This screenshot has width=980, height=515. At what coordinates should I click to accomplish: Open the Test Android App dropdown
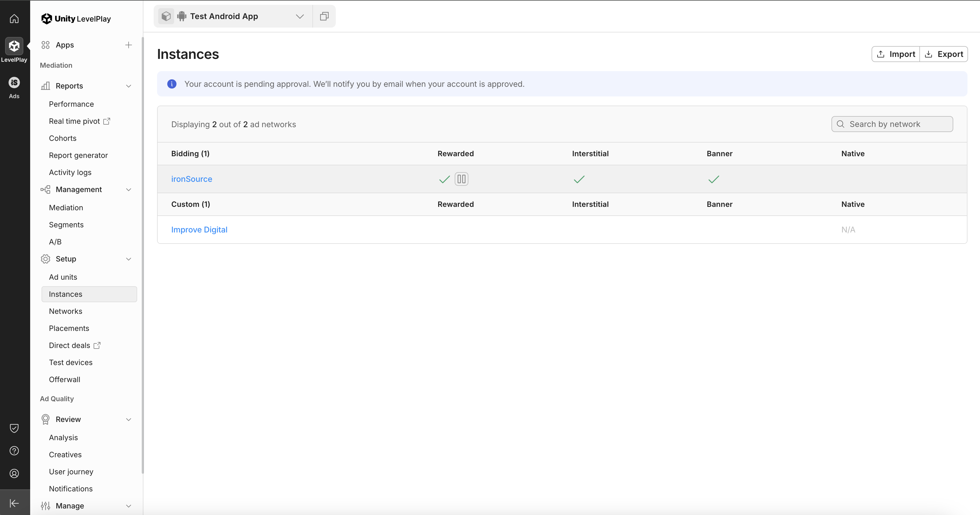(233, 16)
